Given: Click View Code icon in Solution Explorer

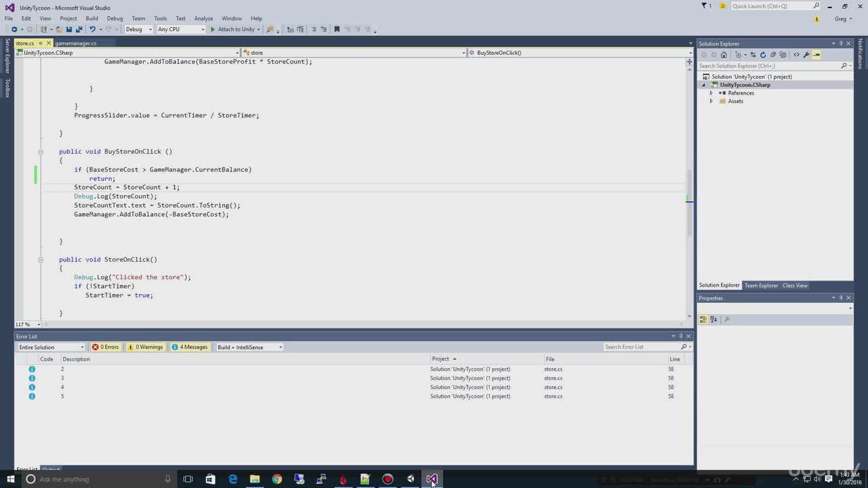Looking at the screenshot, I should (x=796, y=55).
